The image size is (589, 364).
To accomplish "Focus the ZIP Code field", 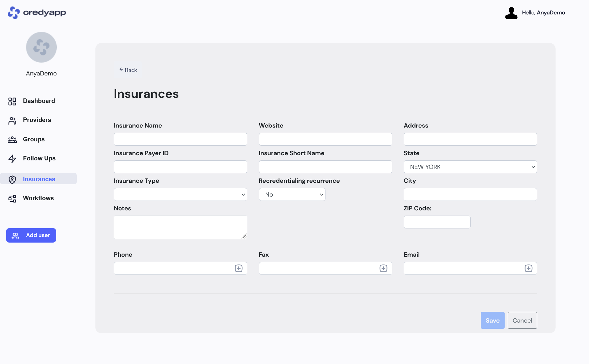I will point(437,222).
